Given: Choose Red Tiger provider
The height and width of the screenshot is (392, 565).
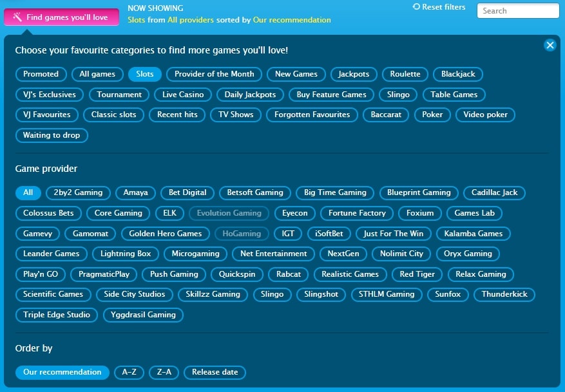Looking at the screenshot, I should [x=417, y=274].
